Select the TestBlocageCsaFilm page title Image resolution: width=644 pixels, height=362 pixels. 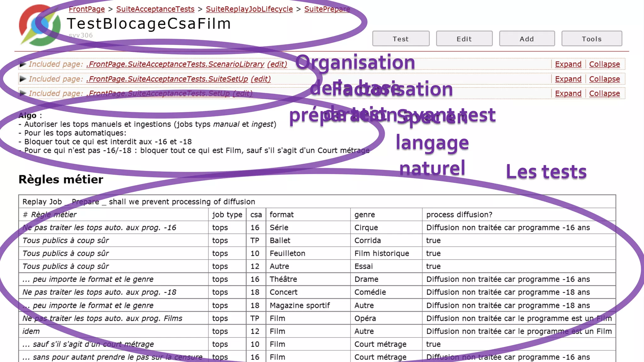149,24
